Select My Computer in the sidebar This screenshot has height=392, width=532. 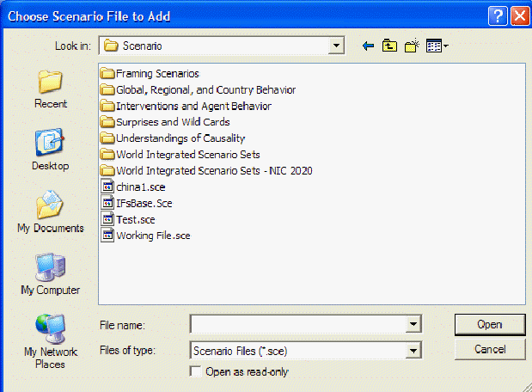(50, 275)
